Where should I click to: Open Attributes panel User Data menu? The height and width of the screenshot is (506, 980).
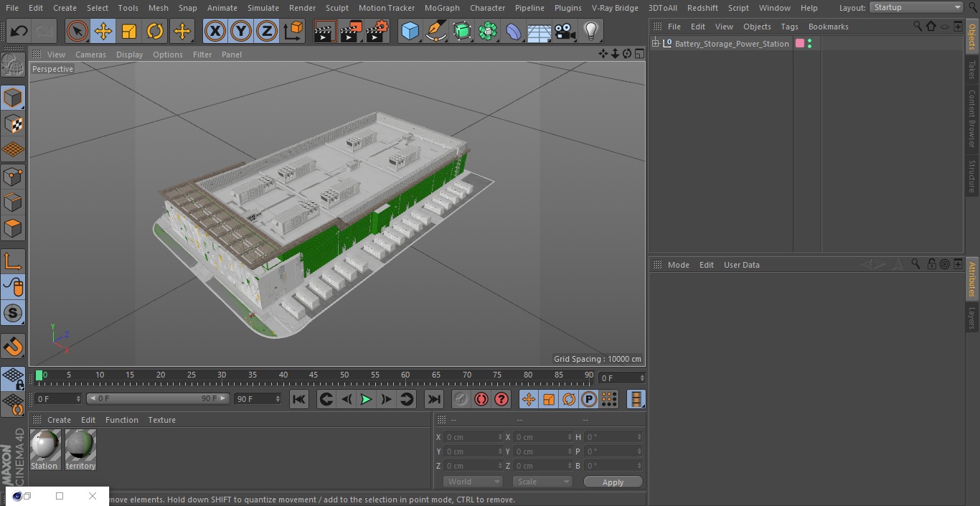pos(741,265)
